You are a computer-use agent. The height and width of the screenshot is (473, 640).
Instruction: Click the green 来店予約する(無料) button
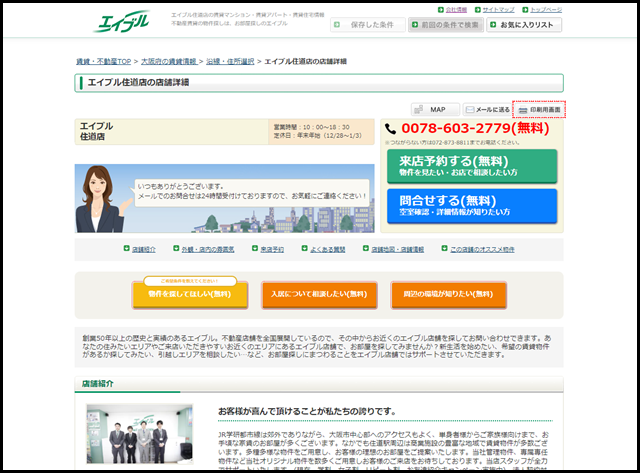tap(472, 166)
